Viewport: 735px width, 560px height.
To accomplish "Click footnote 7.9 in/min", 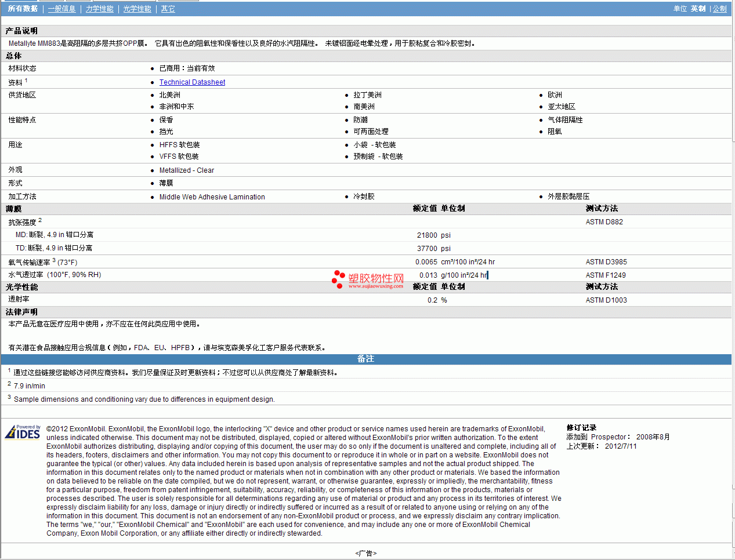I will [30, 386].
